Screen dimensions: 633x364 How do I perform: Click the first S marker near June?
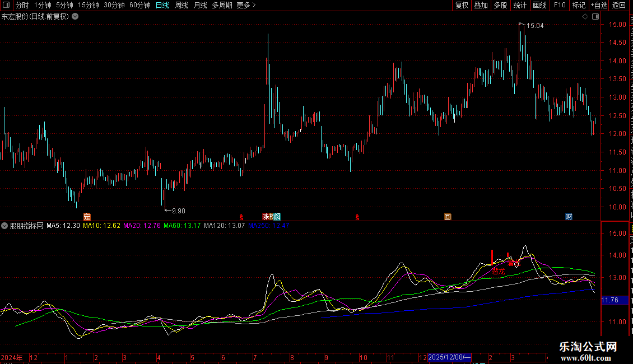241,217
